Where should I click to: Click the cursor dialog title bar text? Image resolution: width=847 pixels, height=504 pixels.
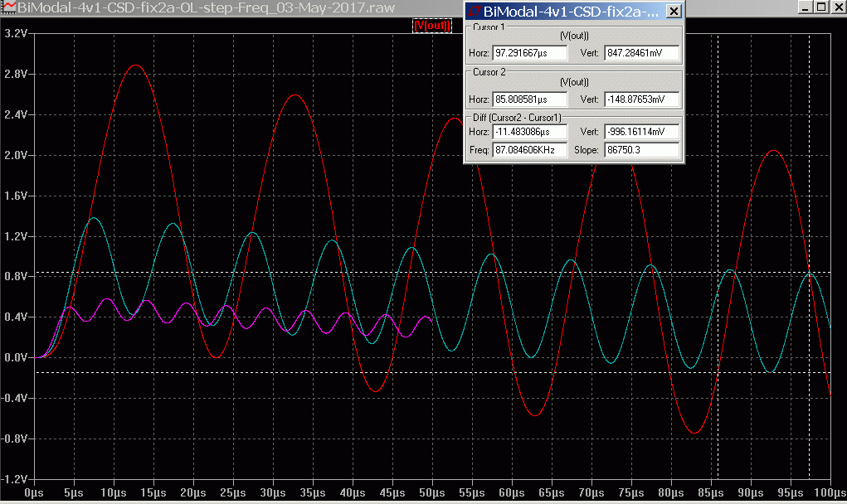pos(571,12)
